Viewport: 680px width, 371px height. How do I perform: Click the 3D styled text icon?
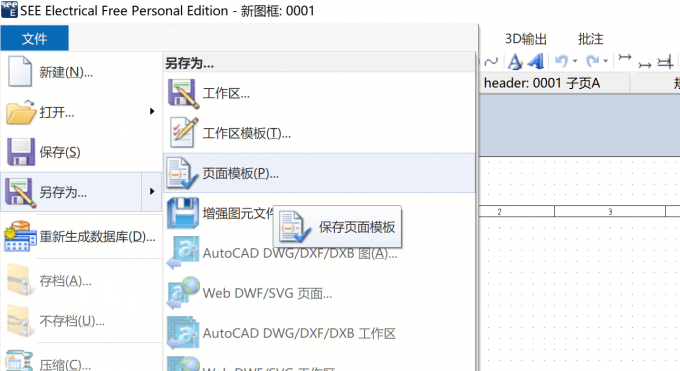[536, 62]
